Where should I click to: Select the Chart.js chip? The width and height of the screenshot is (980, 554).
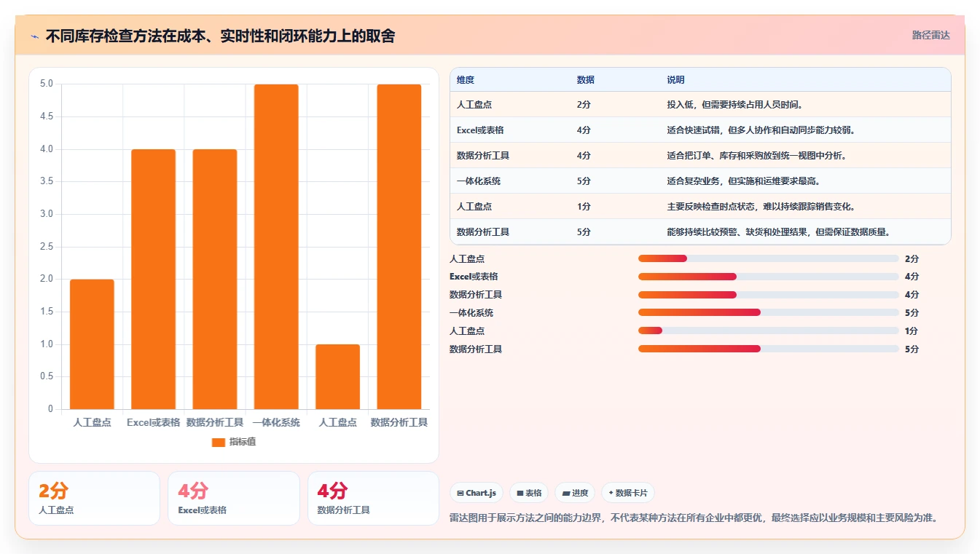(477, 493)
